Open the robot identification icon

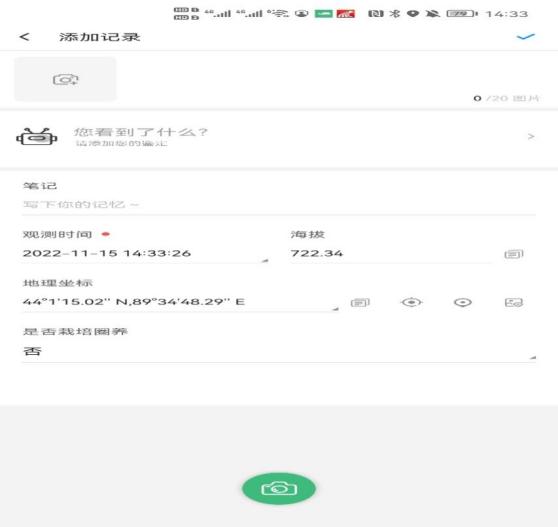click(37, 137)
